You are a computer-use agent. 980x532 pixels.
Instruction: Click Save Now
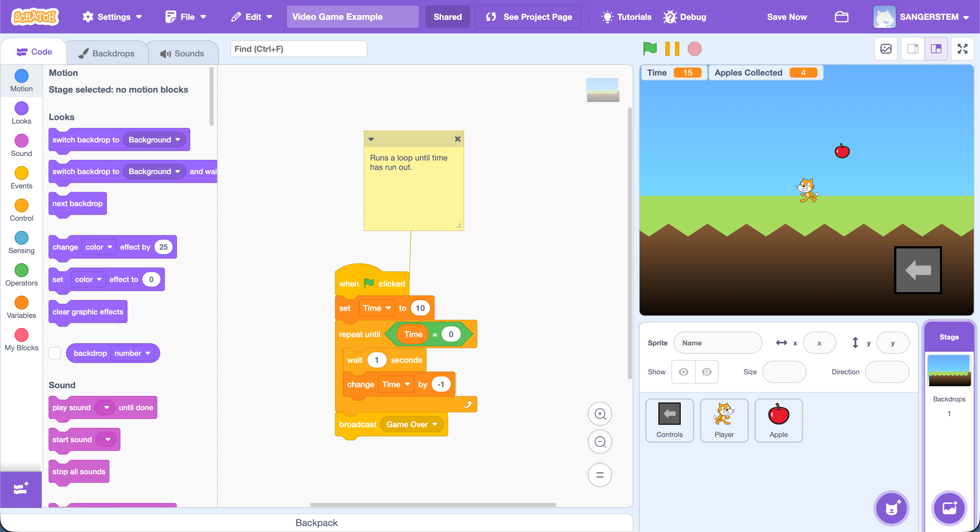point(787,17)
